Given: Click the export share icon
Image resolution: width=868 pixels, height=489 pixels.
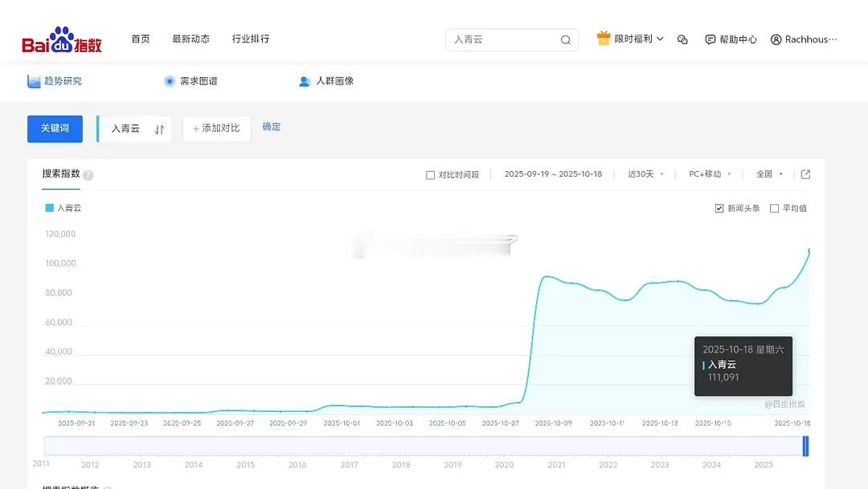Looking at the screenshot, I should pyautogui.click(x=805, y=174).
